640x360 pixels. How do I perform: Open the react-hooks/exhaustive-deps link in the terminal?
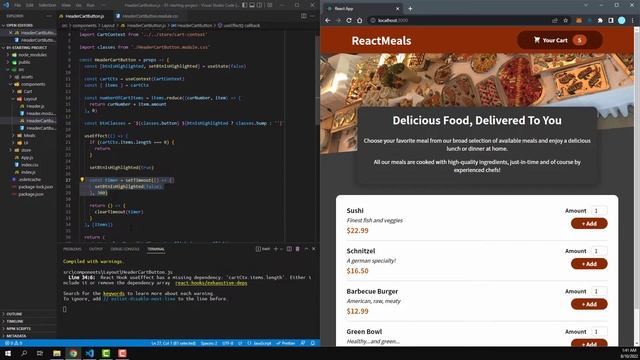pyautogui.click(x=211, y=283)
